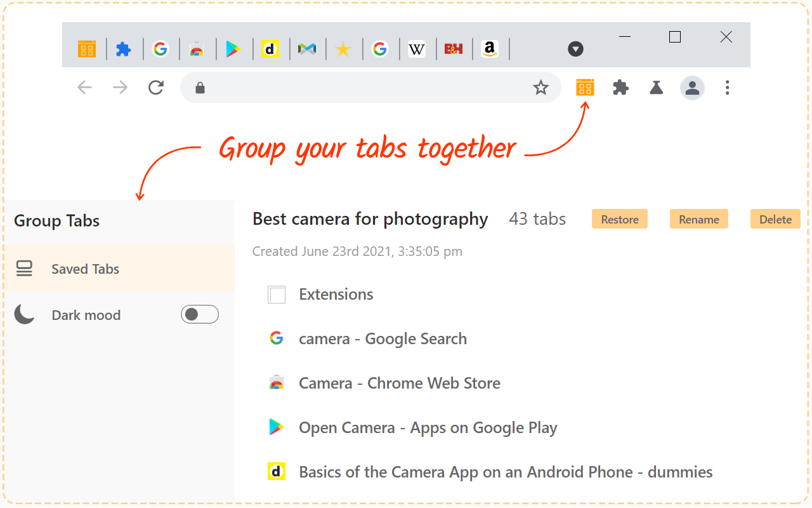Click the lock icon in the address bar

click(x=200, y=88)
